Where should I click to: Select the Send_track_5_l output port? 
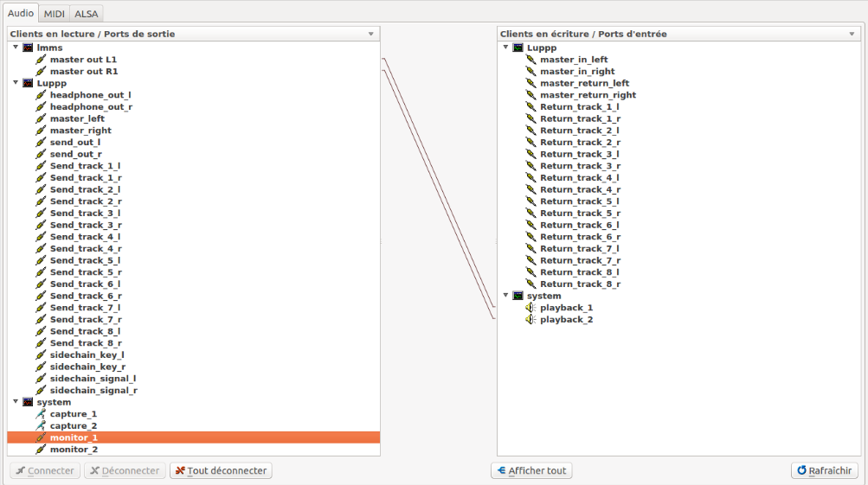[86, 260]
